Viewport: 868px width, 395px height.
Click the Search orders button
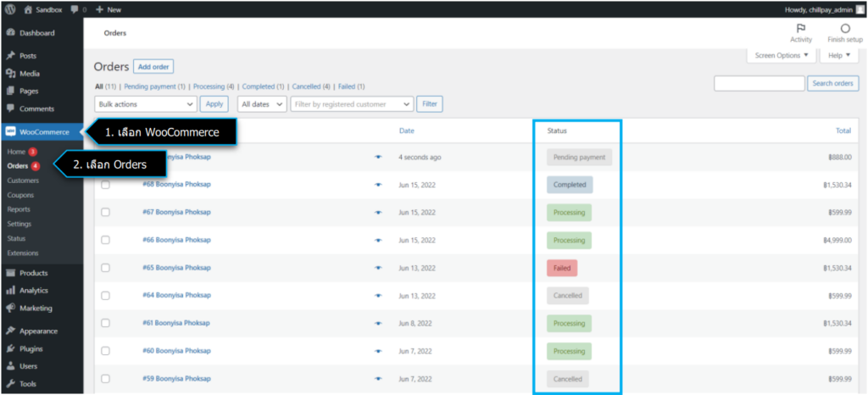click(833, 84)
